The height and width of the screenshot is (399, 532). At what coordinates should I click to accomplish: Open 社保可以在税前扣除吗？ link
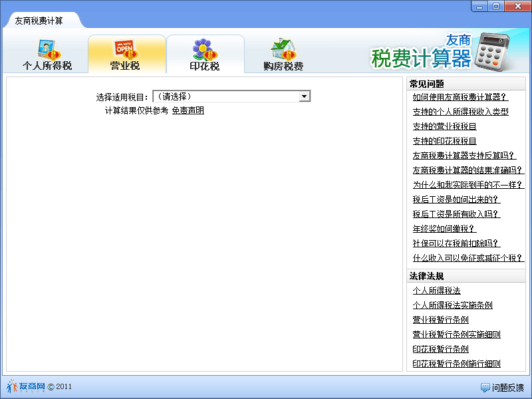click(456, 243)
